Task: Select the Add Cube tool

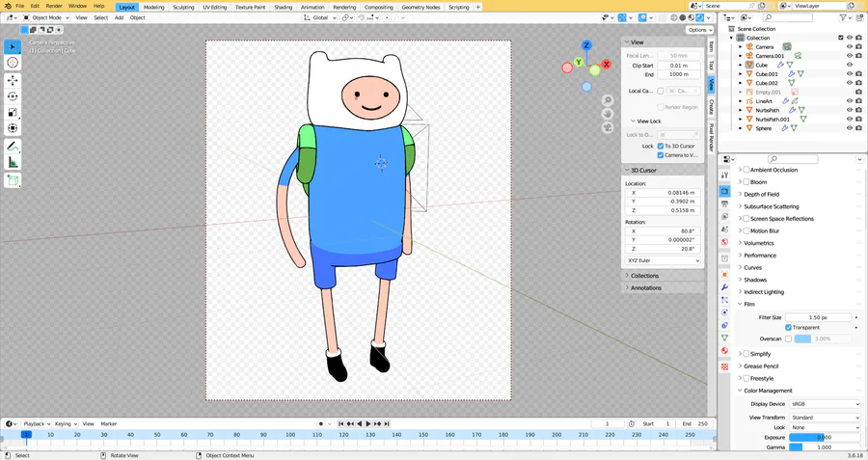Action: point(13,180)
